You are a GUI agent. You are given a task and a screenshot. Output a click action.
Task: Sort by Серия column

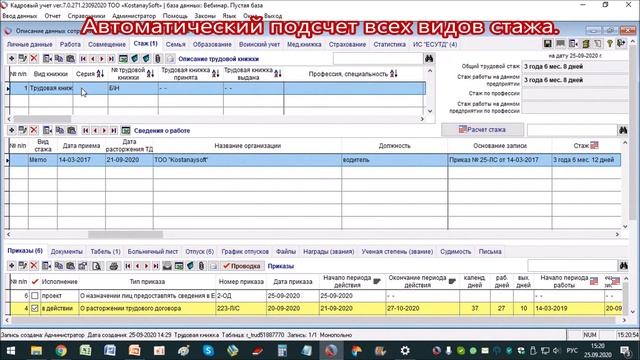point(100,74)
